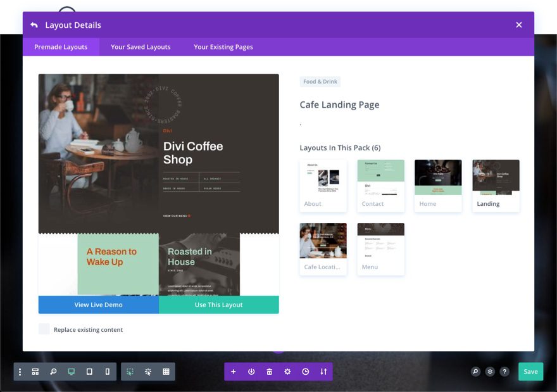Open the portability arrows icon

(322, 372)
